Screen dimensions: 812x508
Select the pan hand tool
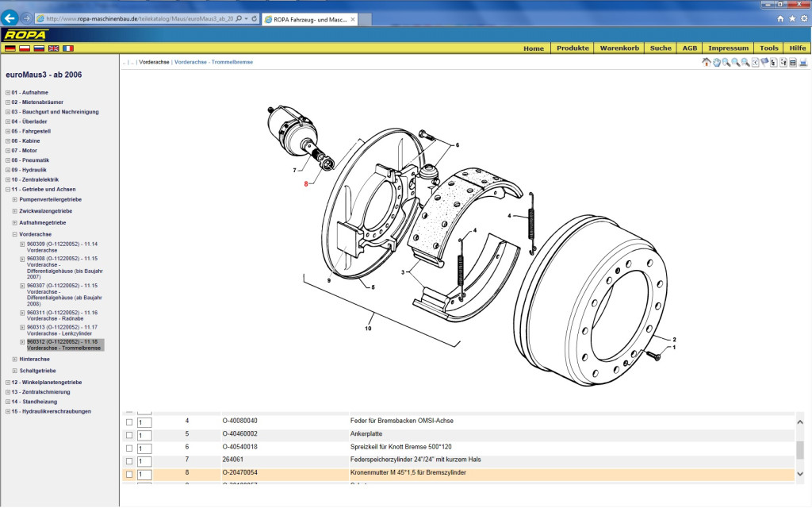click(717, 63)
